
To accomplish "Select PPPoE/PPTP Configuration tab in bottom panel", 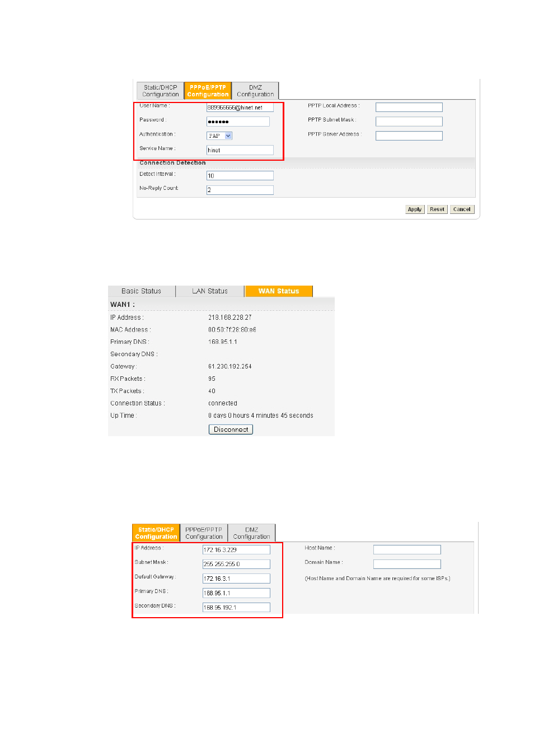I will coord(204,533).
